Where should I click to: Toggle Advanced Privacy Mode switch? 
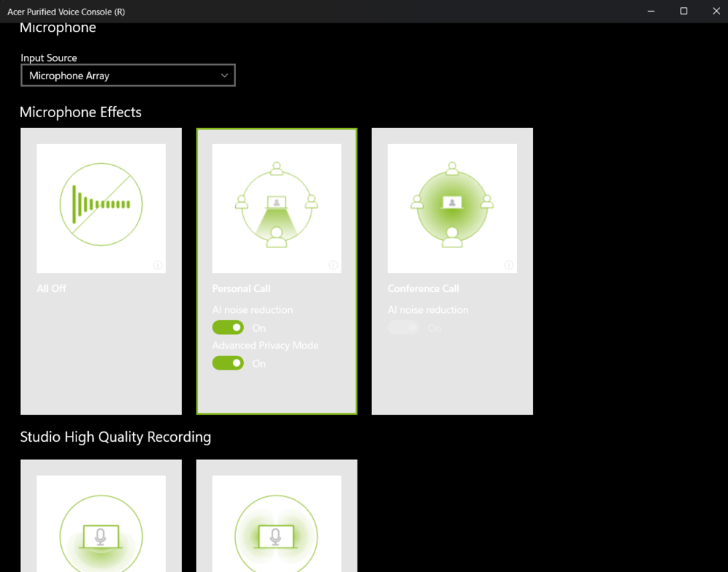228,363
